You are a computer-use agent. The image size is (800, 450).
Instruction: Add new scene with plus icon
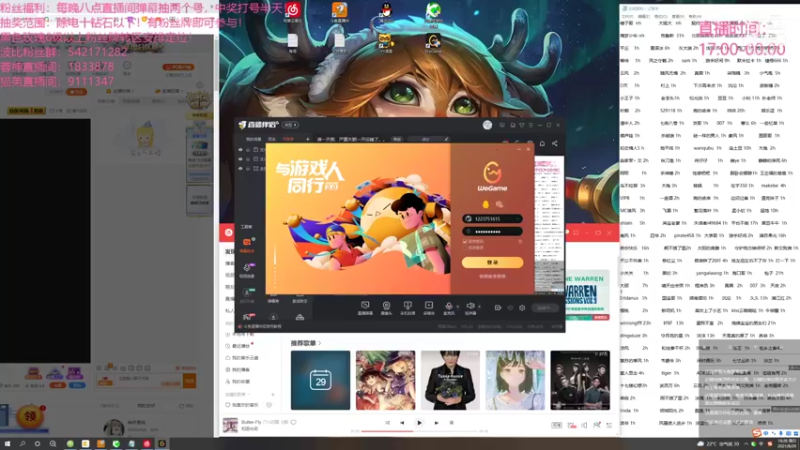[307, 139]
